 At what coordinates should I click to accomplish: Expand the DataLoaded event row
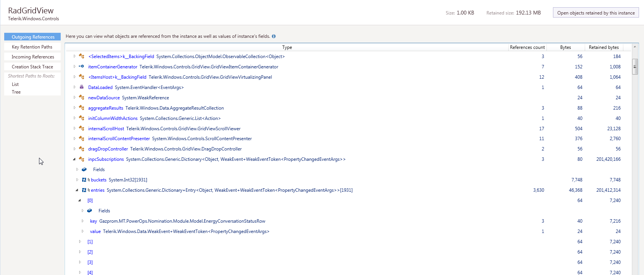pos(75,87)
